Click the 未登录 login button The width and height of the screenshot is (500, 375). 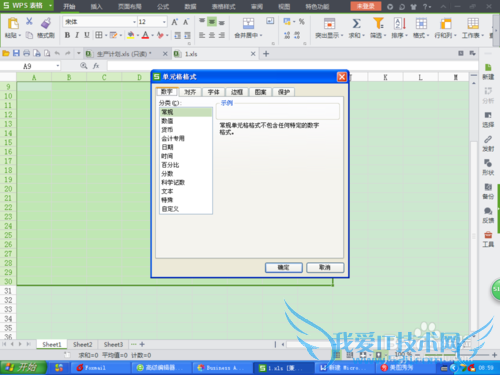coord(366,6)
